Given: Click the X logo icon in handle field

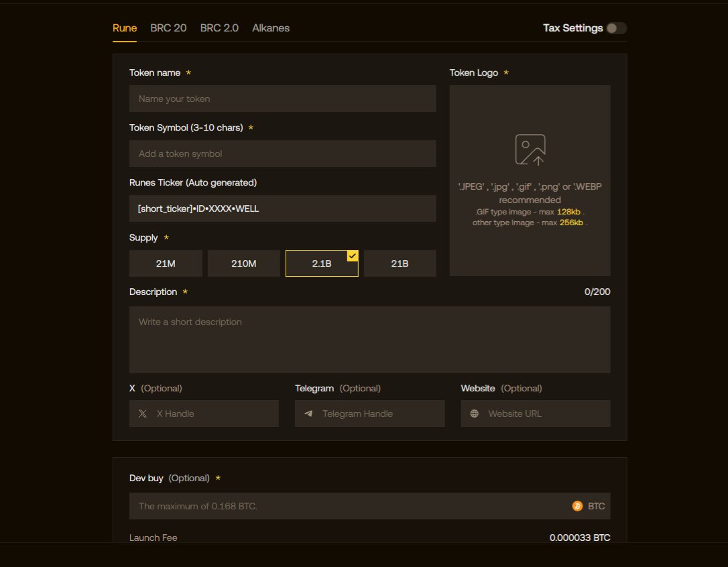Looking at the screenshot, I should pos(143,414).
